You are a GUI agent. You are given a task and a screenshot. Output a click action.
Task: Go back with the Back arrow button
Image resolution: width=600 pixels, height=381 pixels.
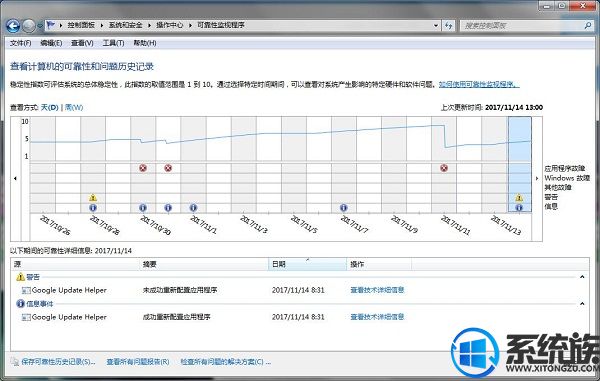click(x=13, y=26)
